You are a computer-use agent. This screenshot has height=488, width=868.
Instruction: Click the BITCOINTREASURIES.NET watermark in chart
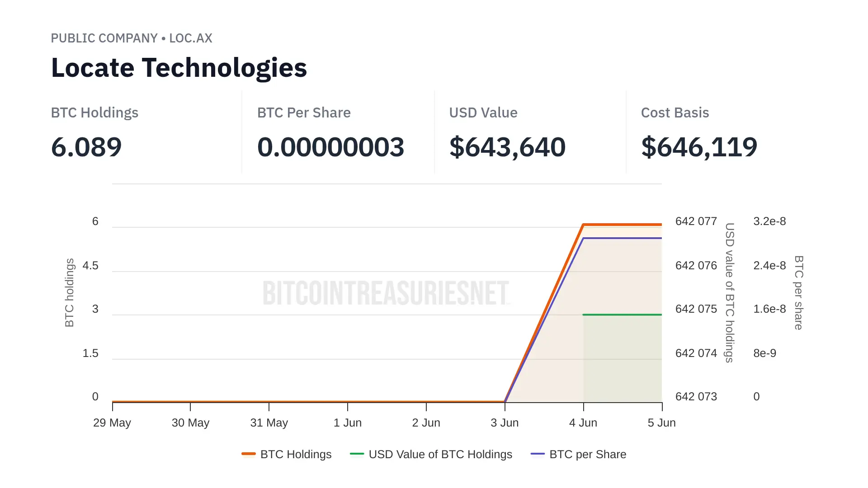click(386, 293)
